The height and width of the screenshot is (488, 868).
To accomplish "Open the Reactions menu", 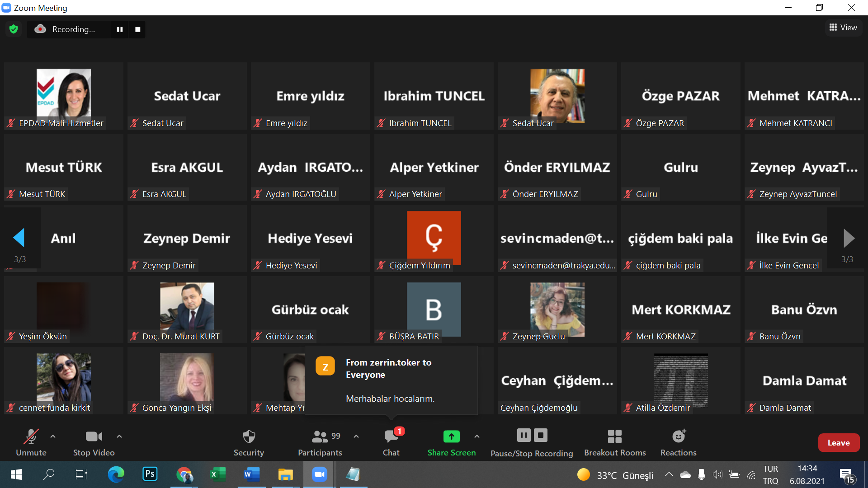I will 678,442.
